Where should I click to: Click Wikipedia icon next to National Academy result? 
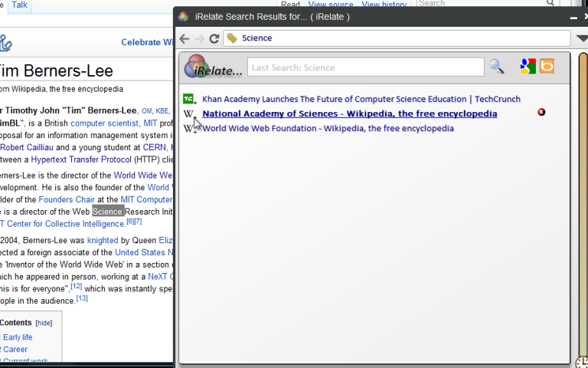[188, 113]
